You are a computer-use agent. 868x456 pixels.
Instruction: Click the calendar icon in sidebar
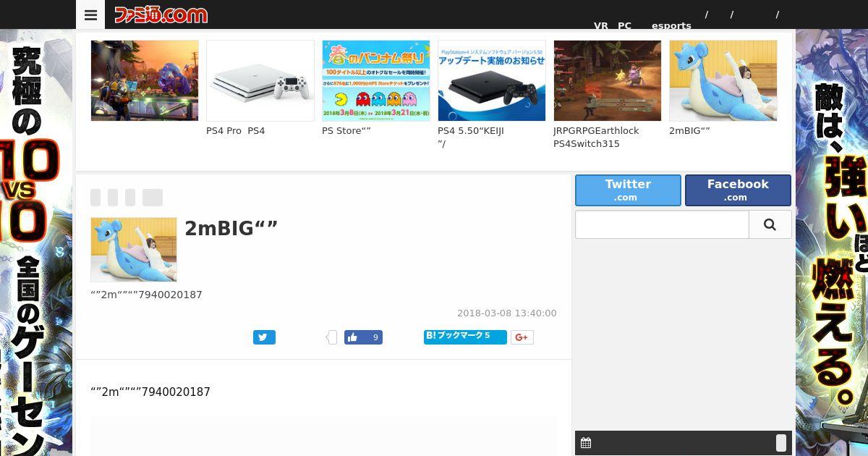(586, 443)
